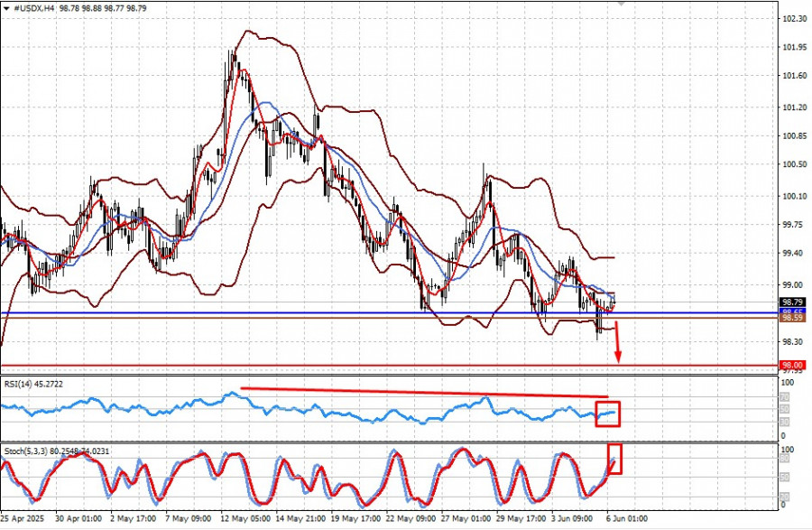Click the 6 Jun 01:00 time label
The height and width of the screenshot is (530, 812).
pos(627,518)
